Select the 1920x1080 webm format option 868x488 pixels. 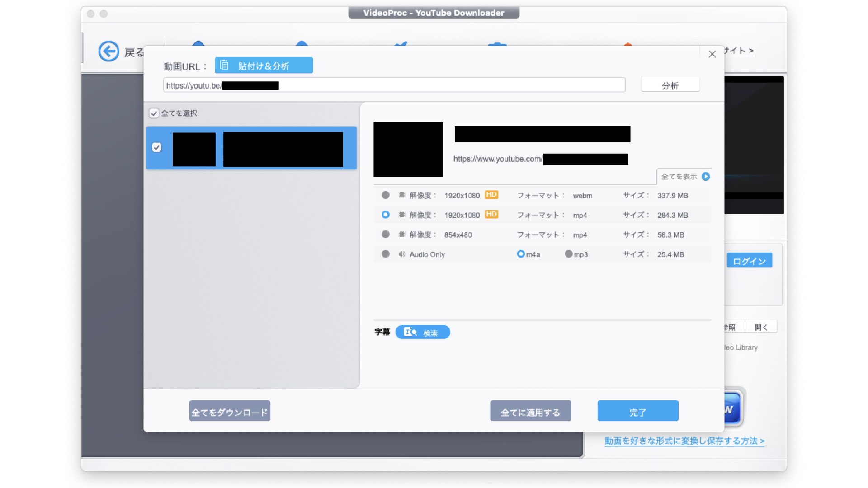tap(385, 195)
